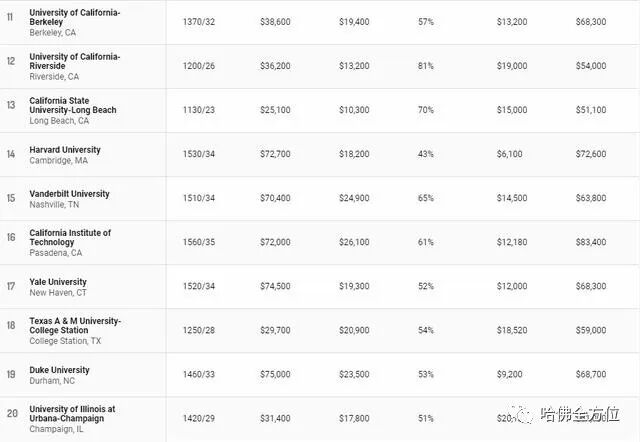Select the Vanderbilt University link

(69, 194)
